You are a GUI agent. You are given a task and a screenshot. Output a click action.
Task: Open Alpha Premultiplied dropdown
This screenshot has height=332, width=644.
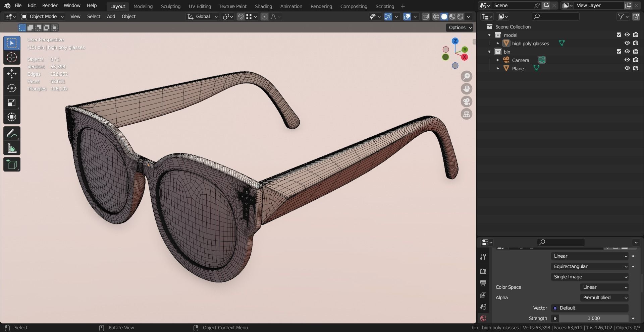coord(604,297)
